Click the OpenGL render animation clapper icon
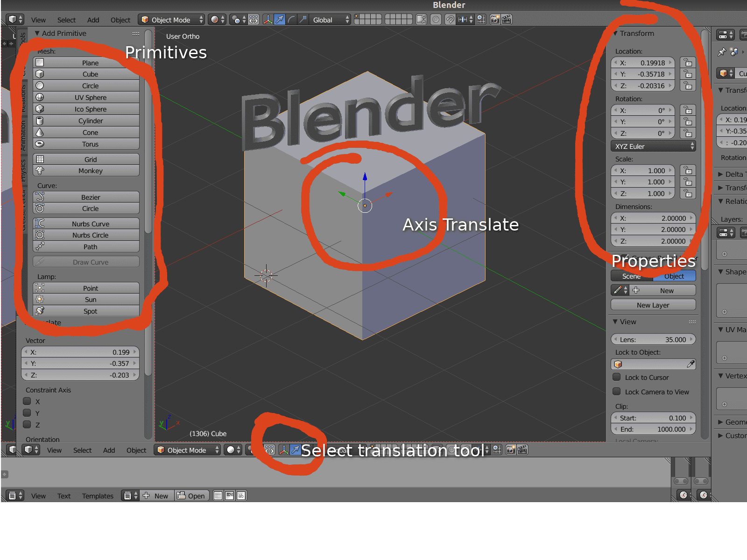 (x=507, y=20)
